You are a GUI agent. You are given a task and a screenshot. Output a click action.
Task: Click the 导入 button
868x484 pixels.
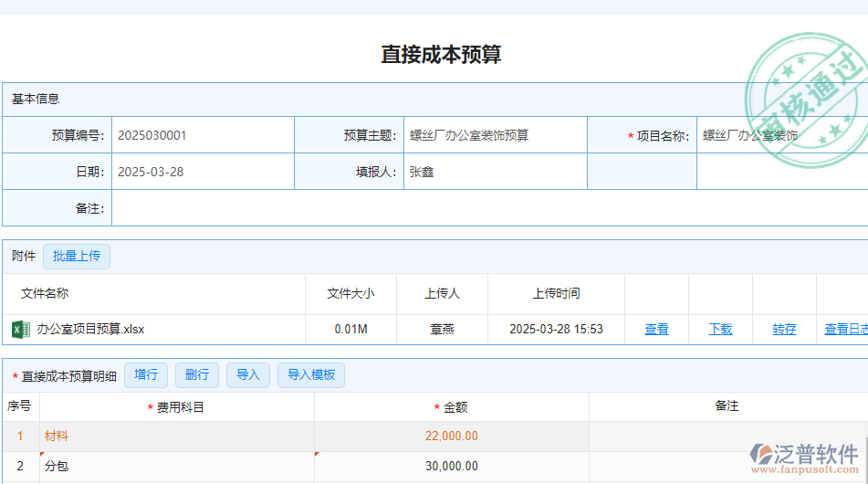click(248, 374)
